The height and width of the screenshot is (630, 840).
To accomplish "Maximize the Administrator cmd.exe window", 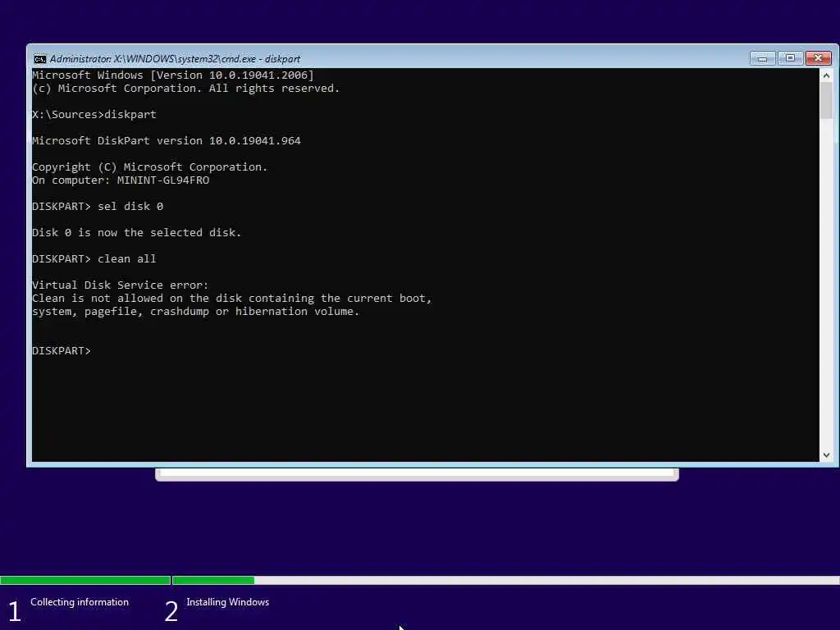I will pyautogui.click(x=790, y=58).
